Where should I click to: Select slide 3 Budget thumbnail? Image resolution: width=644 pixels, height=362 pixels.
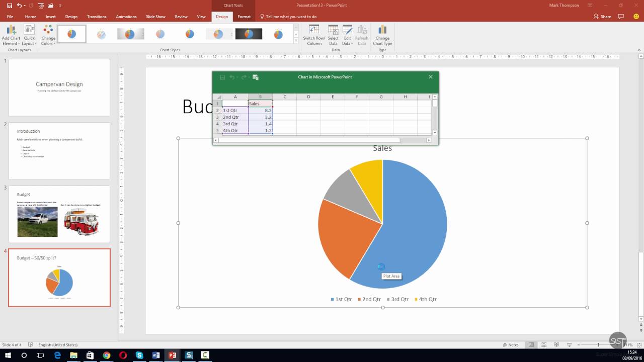(x=59, y=214)
